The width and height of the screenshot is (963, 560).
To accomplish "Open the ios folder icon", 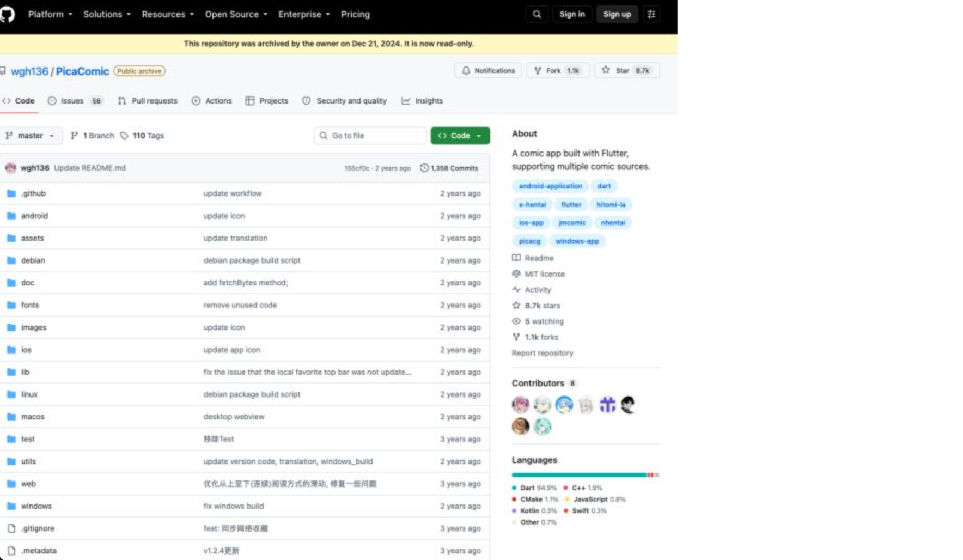I will click(11, 350).
